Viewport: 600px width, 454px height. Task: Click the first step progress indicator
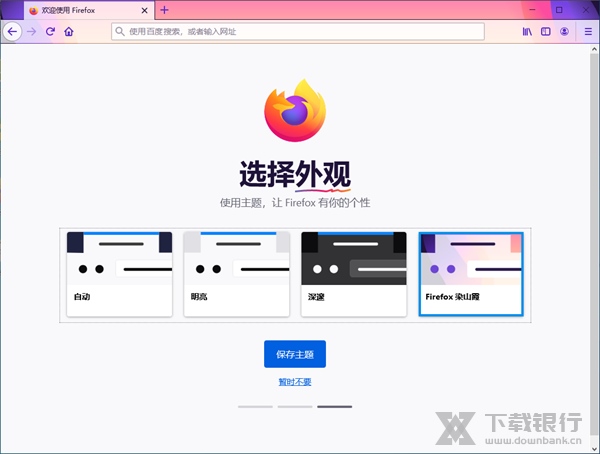point(255,407)
